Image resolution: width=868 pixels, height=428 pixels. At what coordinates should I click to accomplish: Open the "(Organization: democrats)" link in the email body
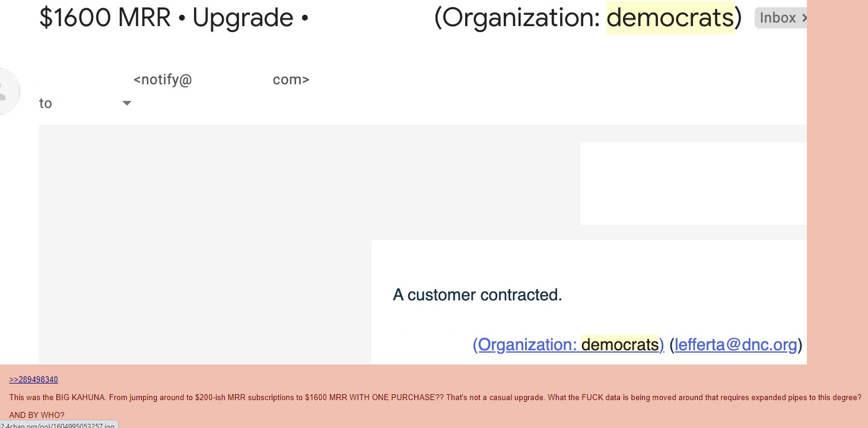tap(568, 345)
